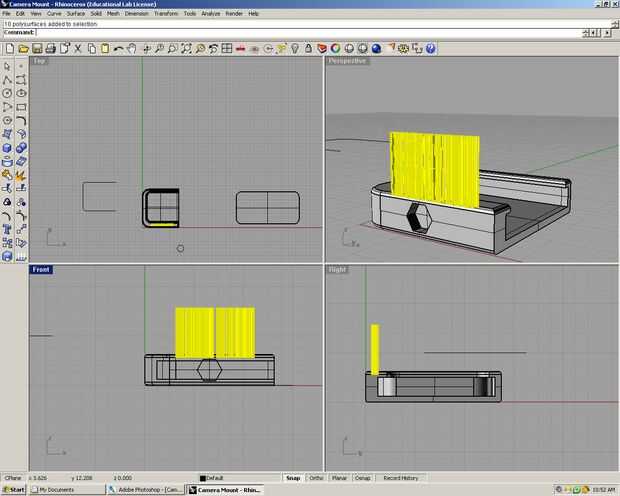Cut selection with the scissors icon
The image size is (620, 496).
point(78,49)
